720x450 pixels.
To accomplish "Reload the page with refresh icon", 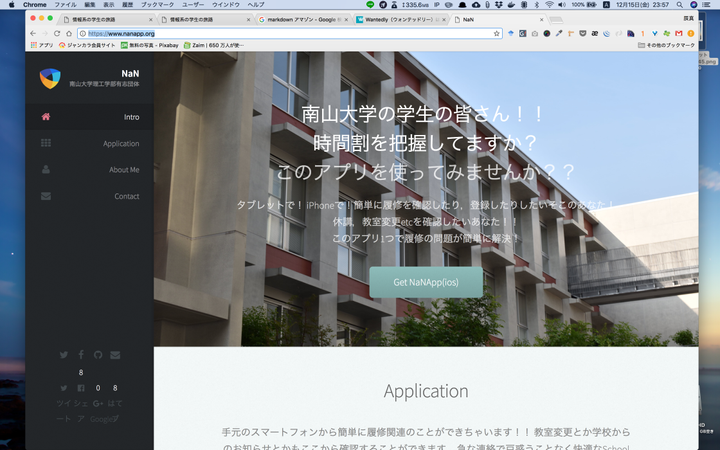I will pos(57,34).
